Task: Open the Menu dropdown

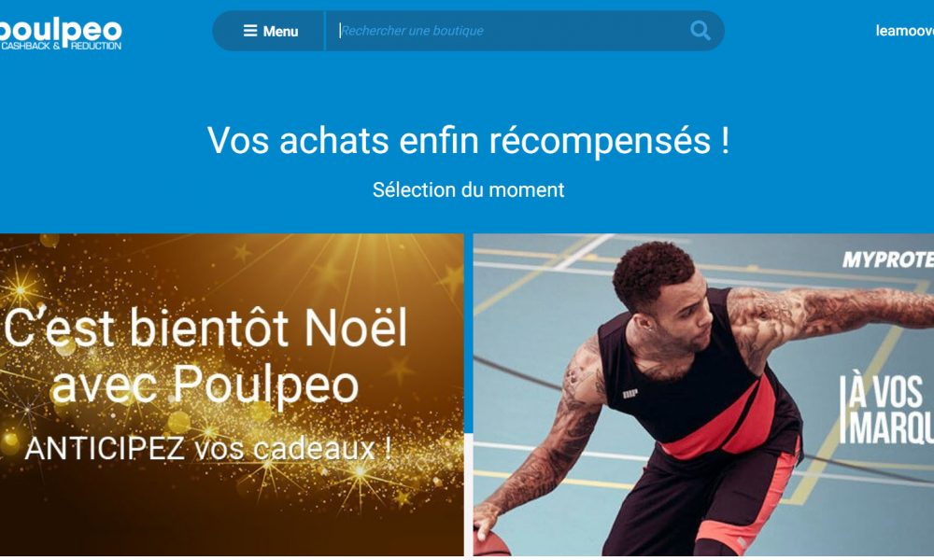Action: coord(269,31)
